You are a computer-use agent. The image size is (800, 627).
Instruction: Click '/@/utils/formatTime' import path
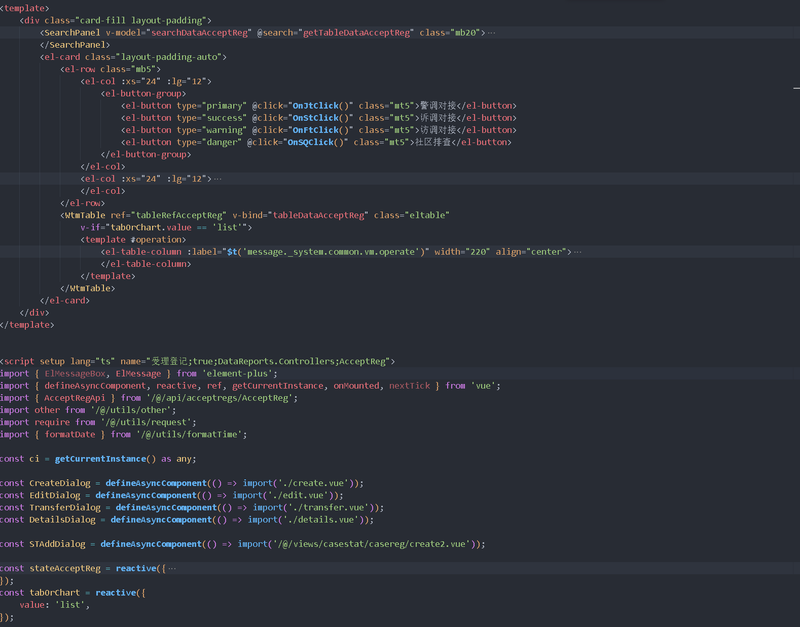[189, 435]
